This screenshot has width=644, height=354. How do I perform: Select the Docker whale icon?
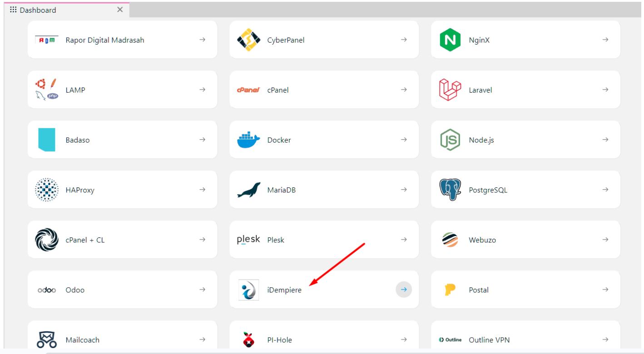point(248,140)
